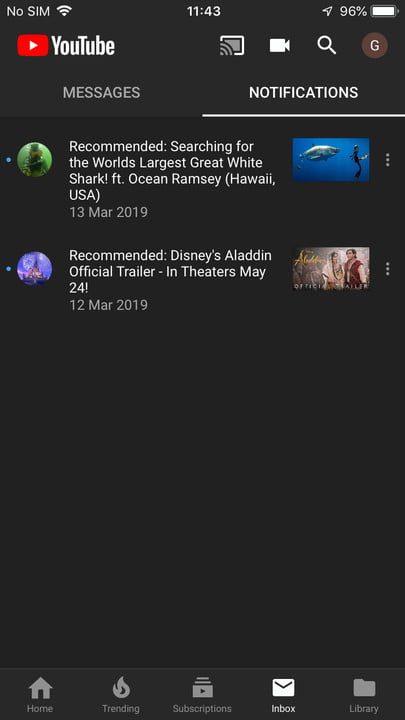Tap the Cast to device icon
Viewport: 405px width, 720px height.
(x=232, y=46)
